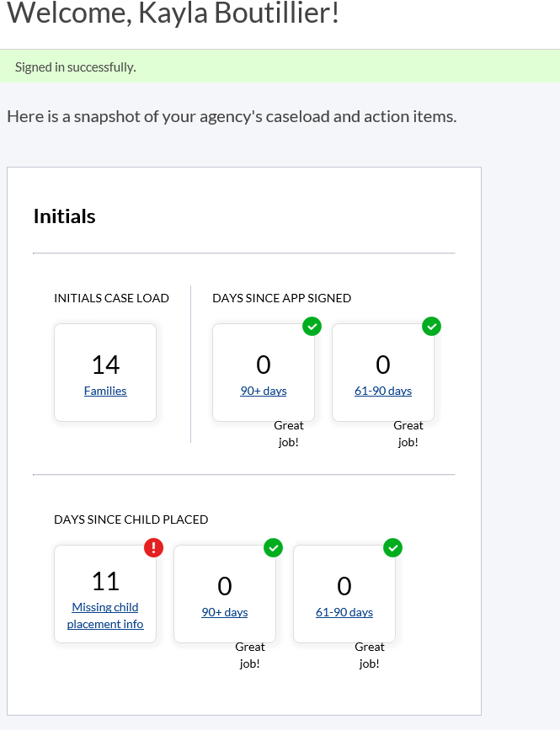Open the Families caseload link
The height and width of the screenshot is (730, 560).
104,391
